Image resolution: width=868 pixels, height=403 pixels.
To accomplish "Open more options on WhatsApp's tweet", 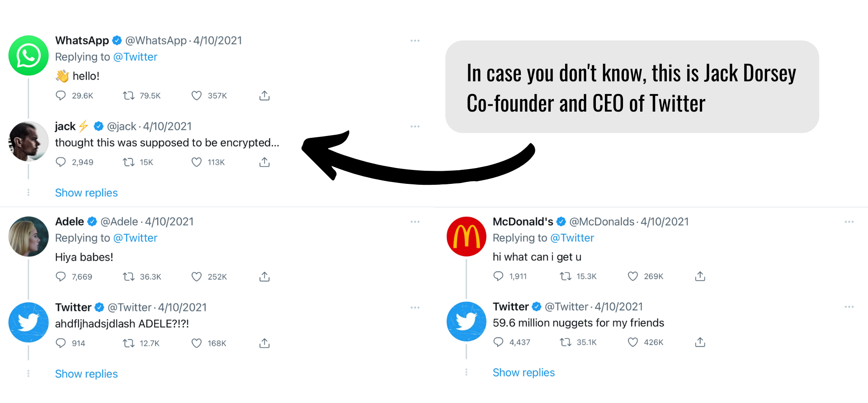I will pos(415,41).
